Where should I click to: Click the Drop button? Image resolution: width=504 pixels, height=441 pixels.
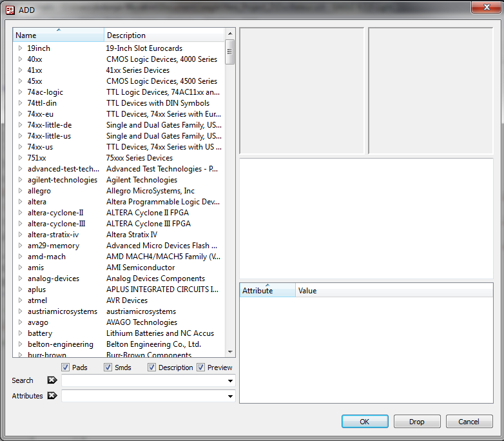(x=417, y=422)
